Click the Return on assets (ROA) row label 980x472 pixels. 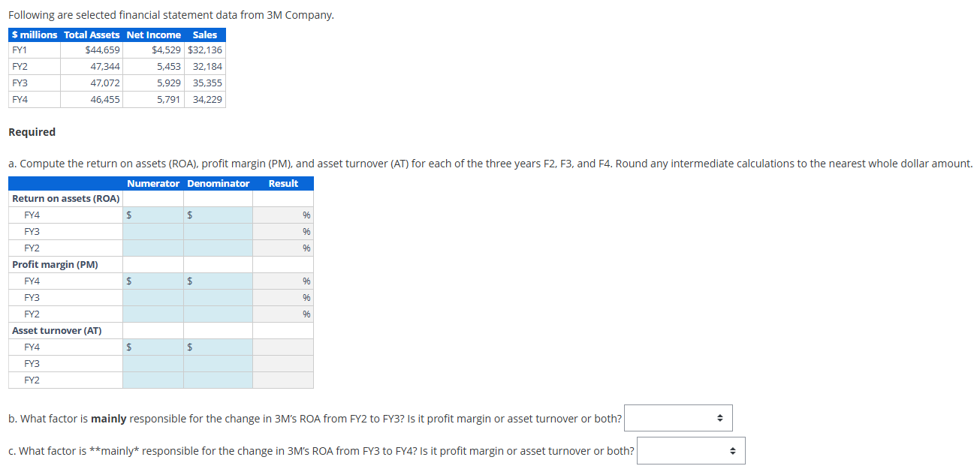[64, 198]
